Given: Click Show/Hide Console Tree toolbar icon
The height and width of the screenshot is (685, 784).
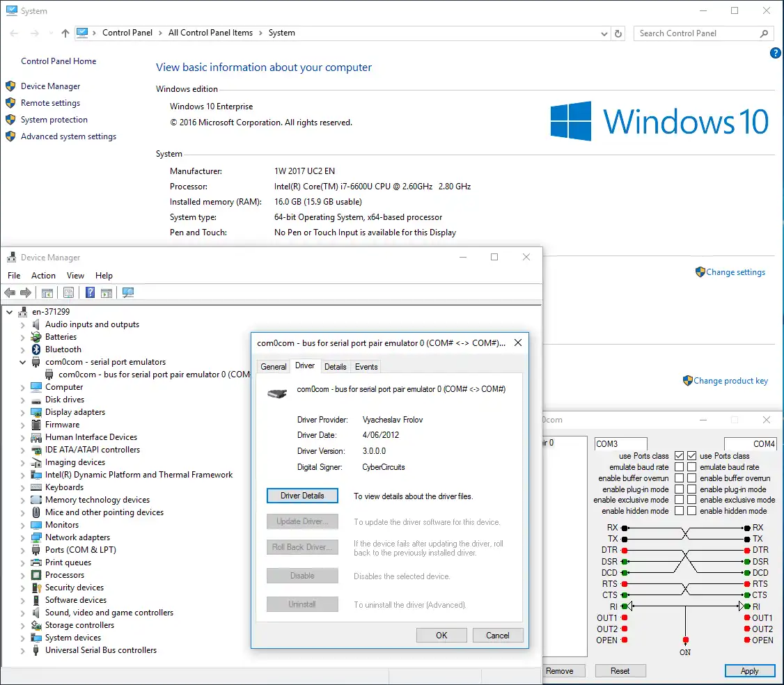Looking at the screenshot, I should [47, 293].
